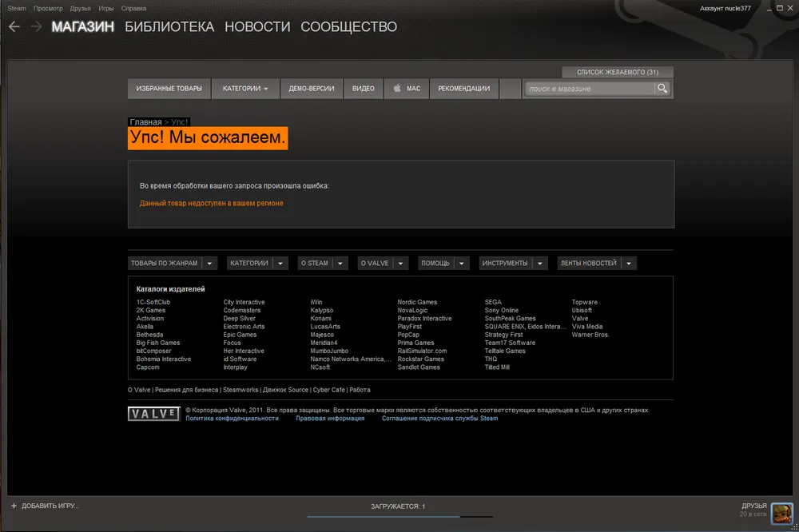Screen dimensions: 799x532
Task: Click Движок Source footer link
Action: click(x=285, y=390)
